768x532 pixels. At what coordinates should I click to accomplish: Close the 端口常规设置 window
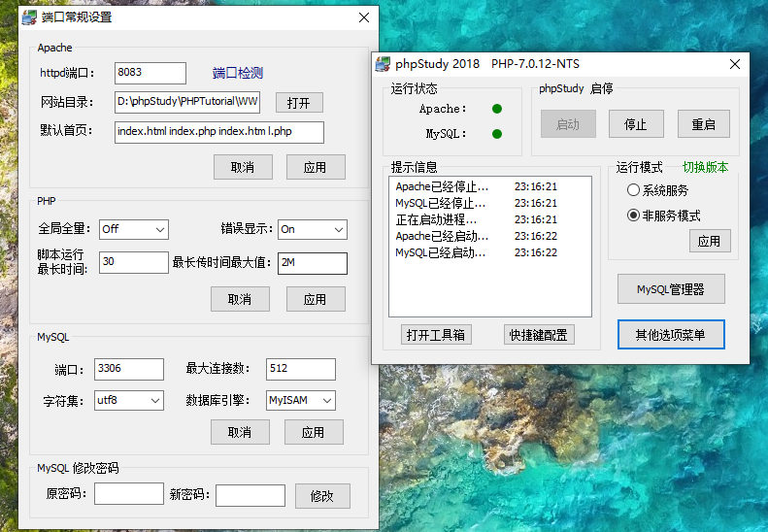[364, 17]
